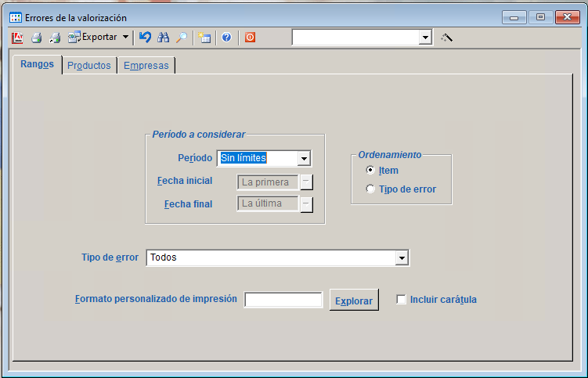The height and width of the screenshot is (378, 588).
Task: Click the Explorar button
Action: (354, 301)
